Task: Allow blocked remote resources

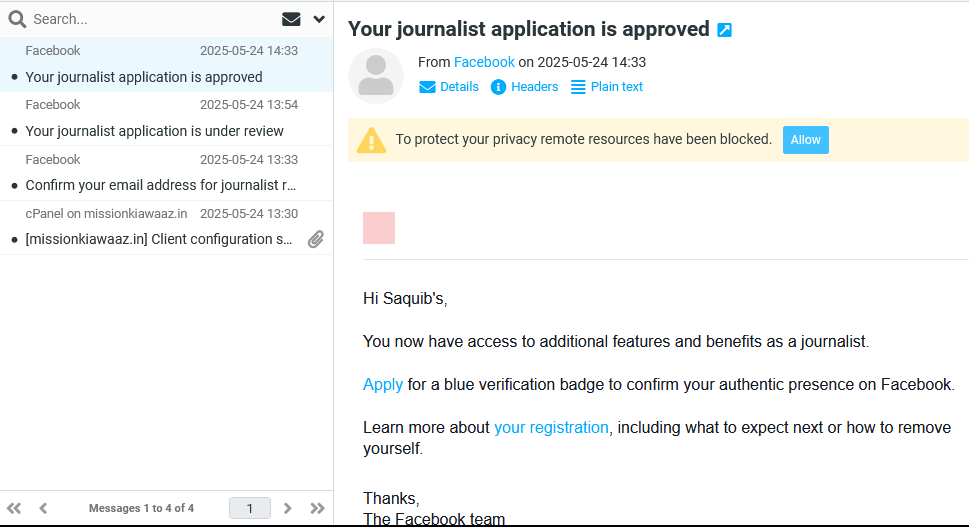Action: 805,140
